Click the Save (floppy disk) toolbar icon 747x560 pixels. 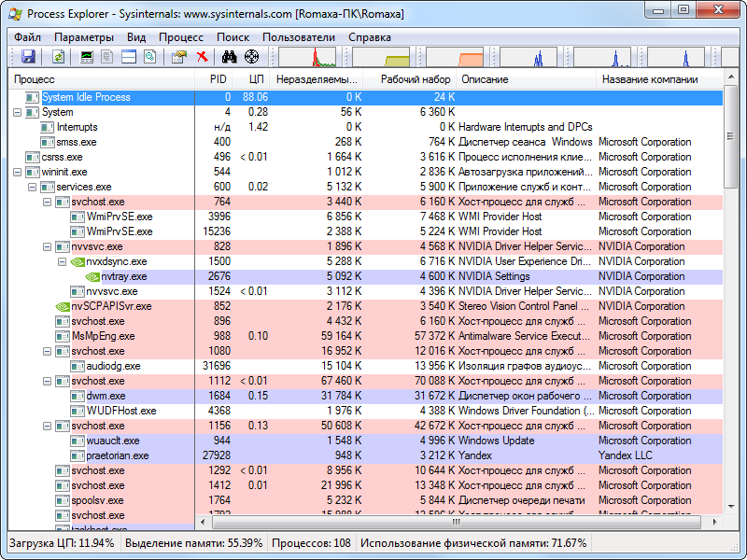tap(28, 57)
